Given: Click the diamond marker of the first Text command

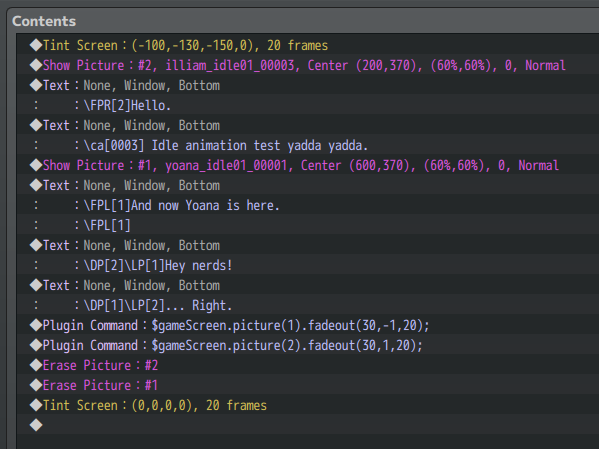Looking at the screenshot, I should point(36,85).
